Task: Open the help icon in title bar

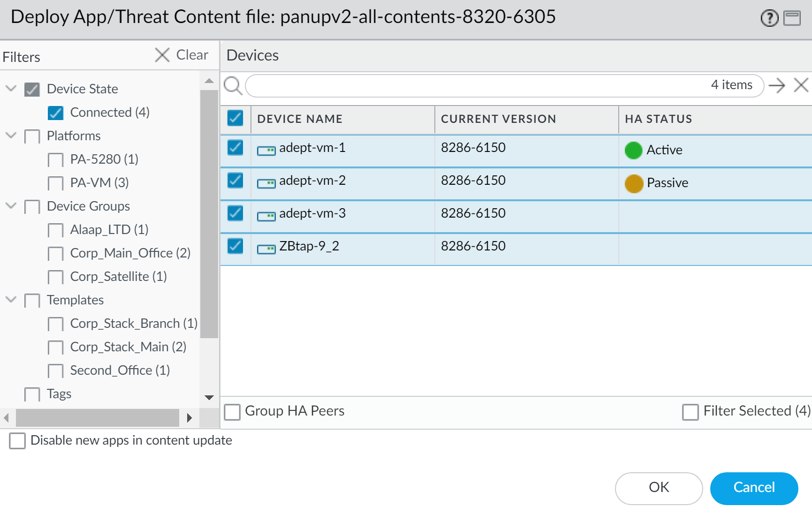Action: pos(769,18)
